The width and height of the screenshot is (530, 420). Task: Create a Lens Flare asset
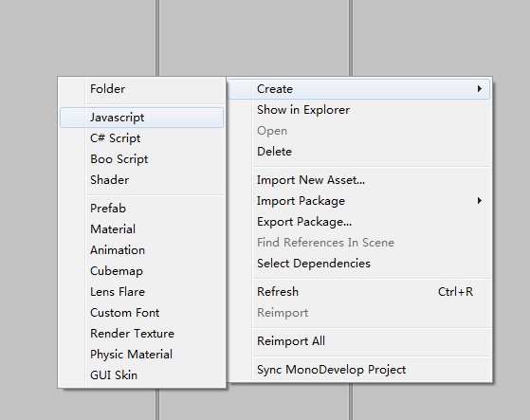141,292
